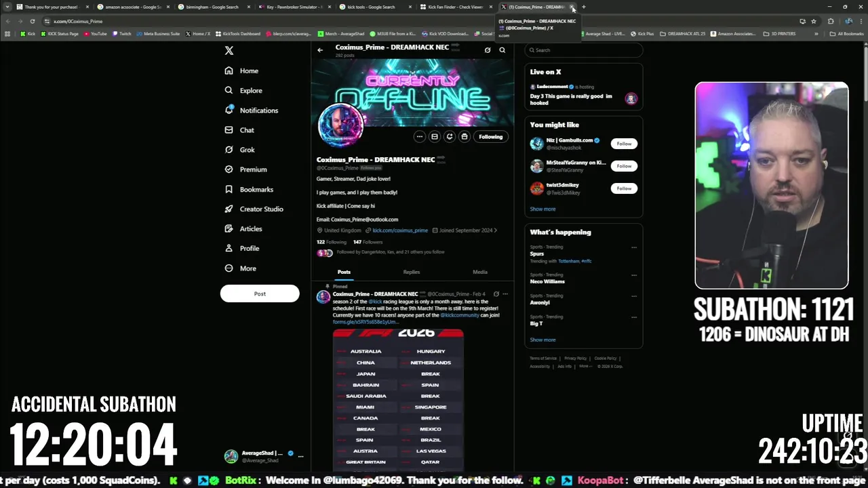
Task: Click the white Post button
Action: [x=260, y=293]
